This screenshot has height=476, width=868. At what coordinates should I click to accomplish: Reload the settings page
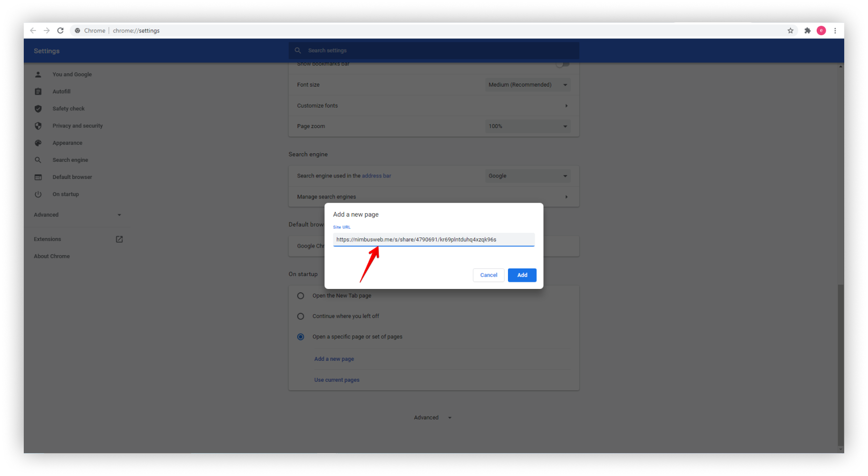[60, 30]
